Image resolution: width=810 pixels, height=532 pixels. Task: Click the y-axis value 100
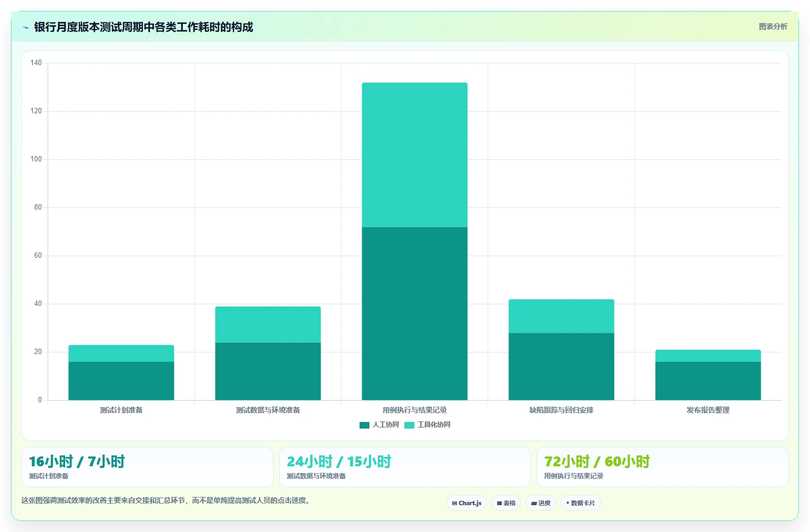click(36, 159)
